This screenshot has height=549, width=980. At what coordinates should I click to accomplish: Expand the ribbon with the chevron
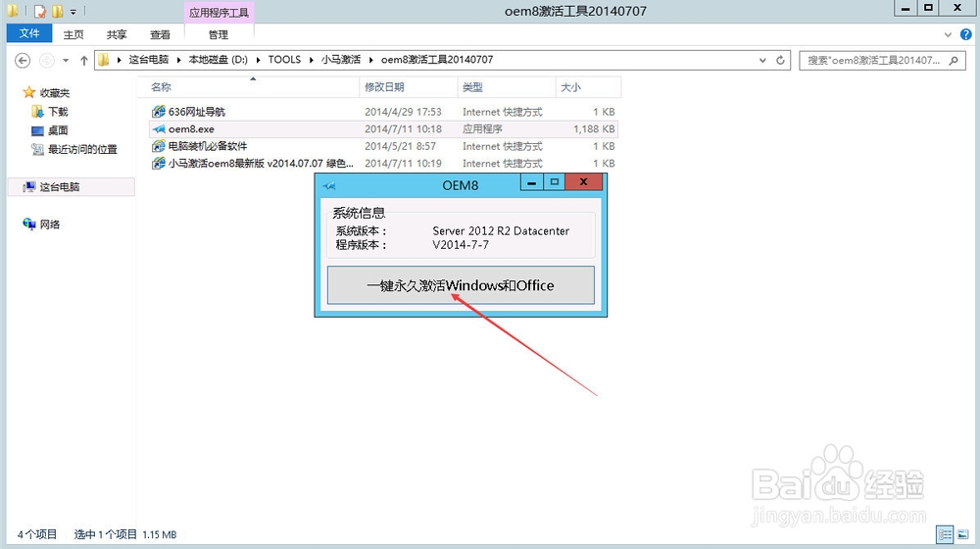[948, 34]
